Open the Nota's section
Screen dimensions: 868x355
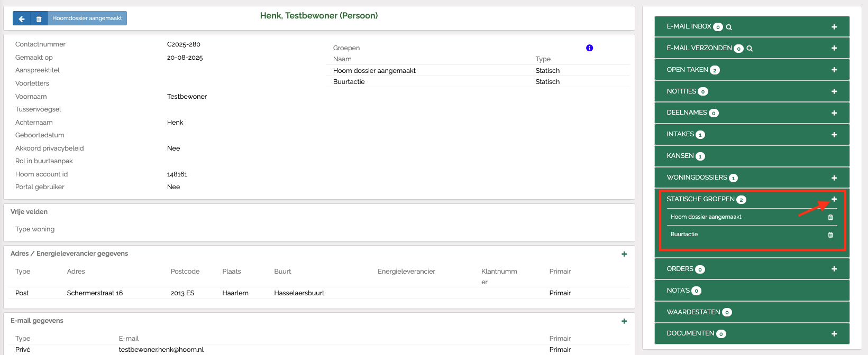678,291
